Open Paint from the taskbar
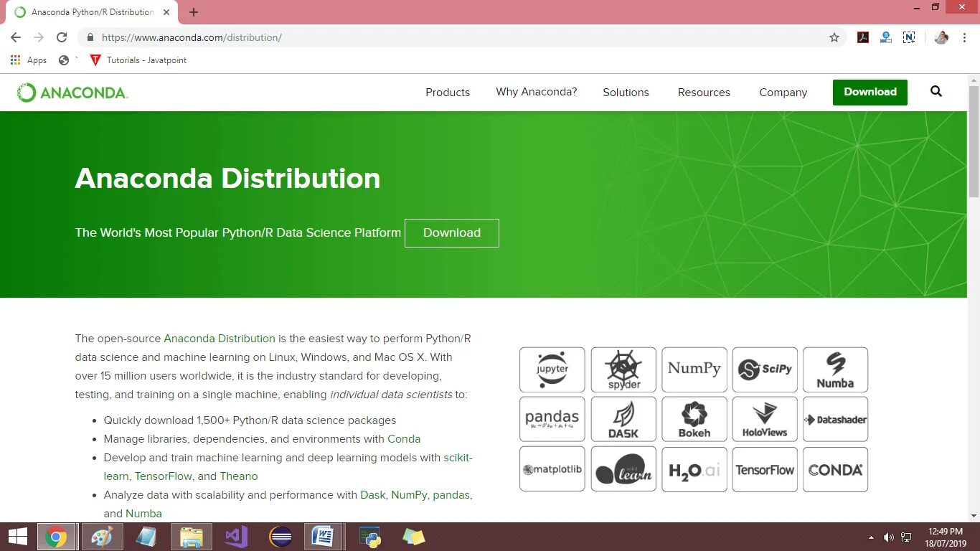This screenshot has width=980, height=551. (x=102, y=537)
